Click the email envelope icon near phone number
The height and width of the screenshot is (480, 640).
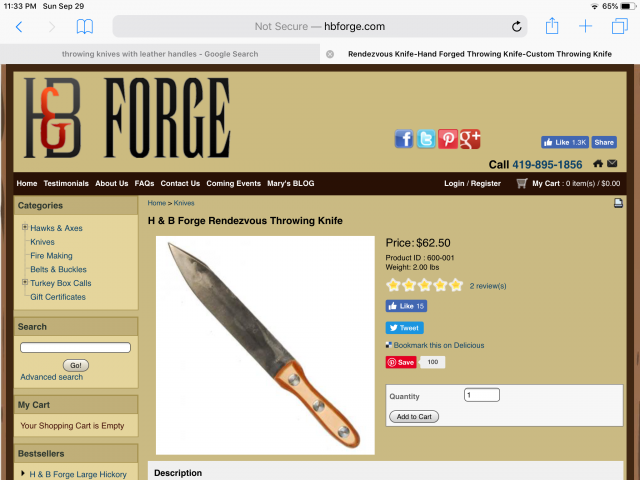click(612, 164)
